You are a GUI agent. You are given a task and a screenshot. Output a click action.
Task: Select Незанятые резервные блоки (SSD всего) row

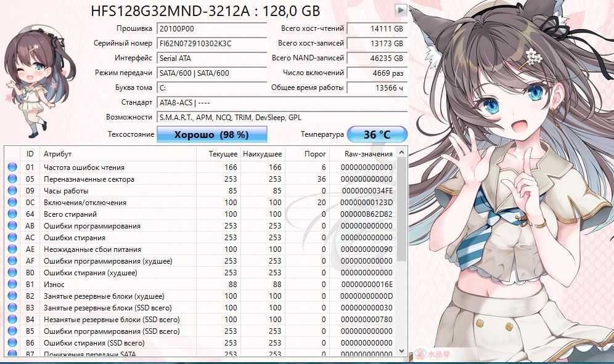coord(200,320)
